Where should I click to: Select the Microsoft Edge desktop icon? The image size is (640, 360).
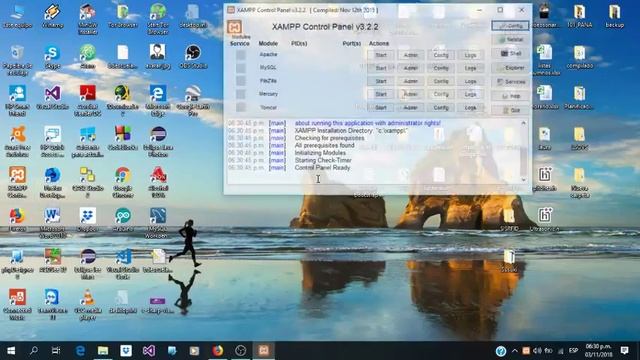point(158,100)
